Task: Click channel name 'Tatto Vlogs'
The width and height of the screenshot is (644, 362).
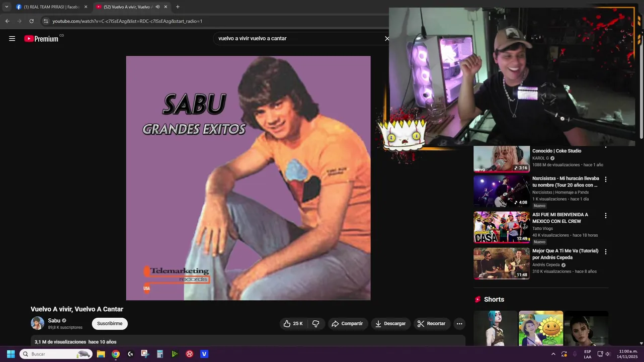Action: coord(542,228)
